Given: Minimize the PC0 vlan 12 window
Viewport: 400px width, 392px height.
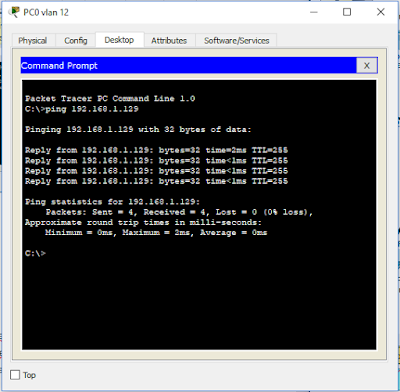Looking at the screenshot, I should pos(314,12).
